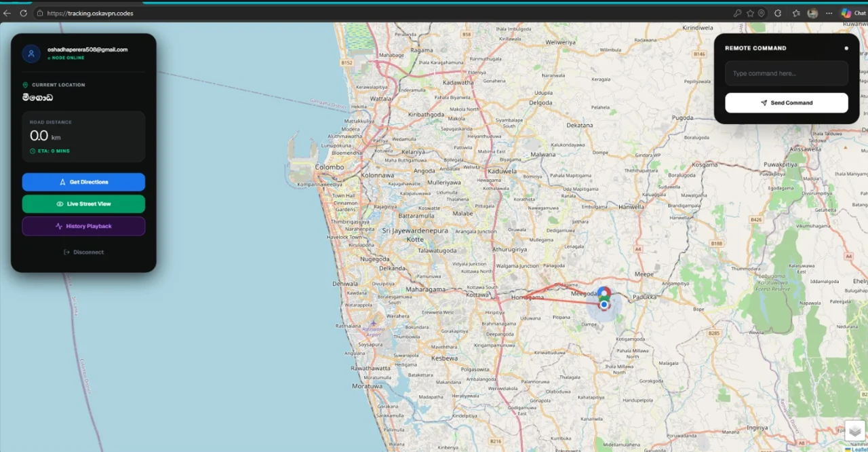Click the current location pin icon

pos(26,85)
